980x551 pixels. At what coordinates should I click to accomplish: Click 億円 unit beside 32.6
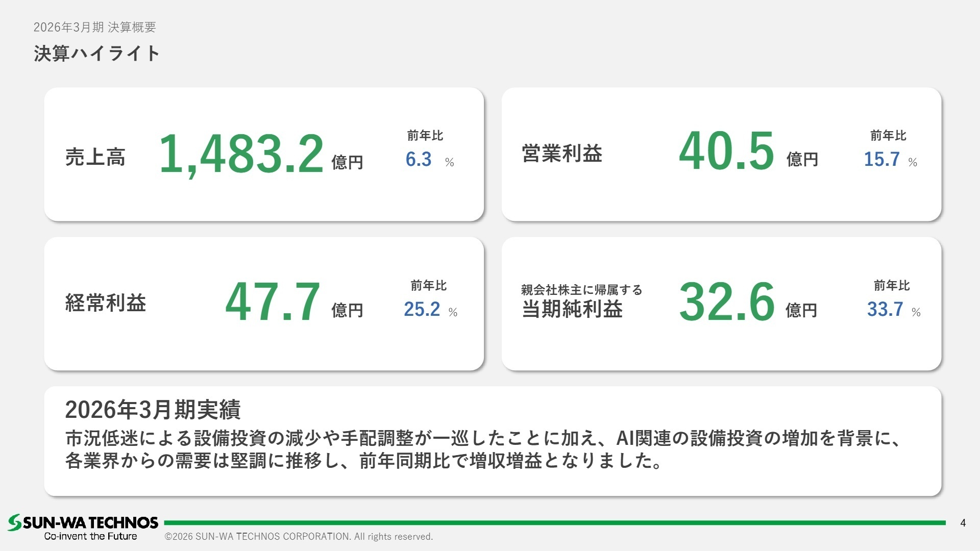[x=801, y=310]
